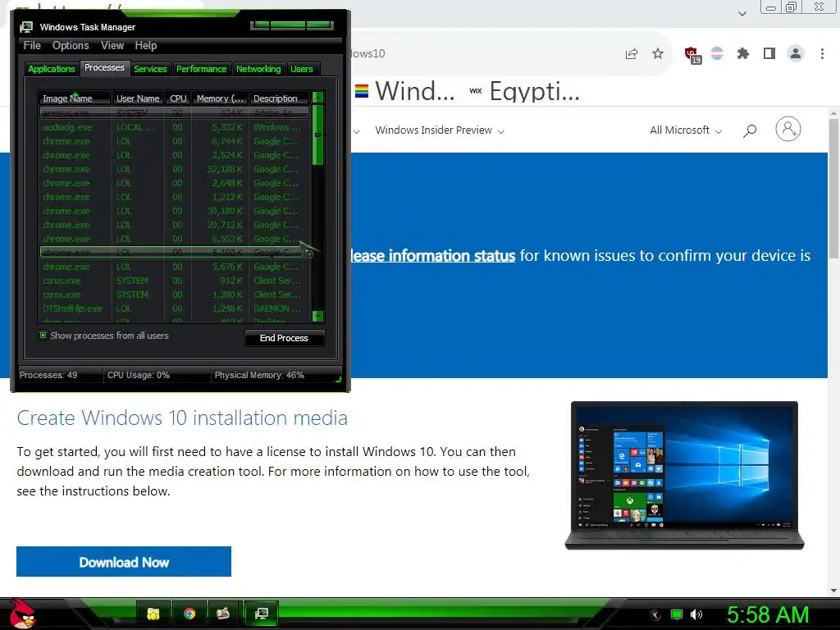The width and height of the screenshot is (840, 630).
Task: Open the volume speaker tray icon
Action: coord(696,614)
